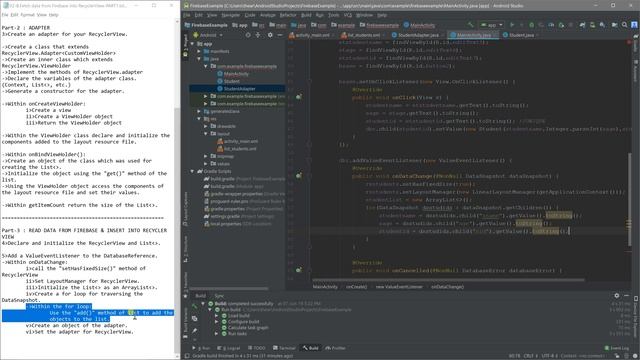Open the Profiler tool window button
This screenshot has width=640, height=360.
tap(335, 348)
